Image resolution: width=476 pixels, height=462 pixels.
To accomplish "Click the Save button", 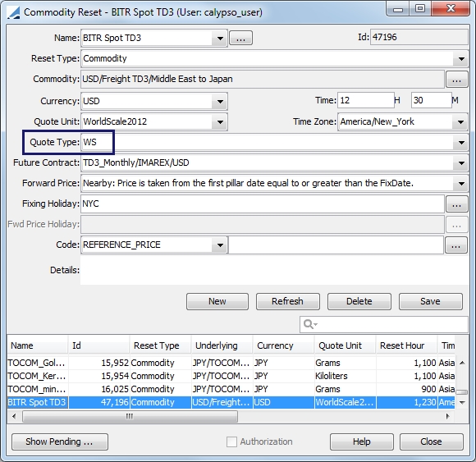I will point(431,301).
